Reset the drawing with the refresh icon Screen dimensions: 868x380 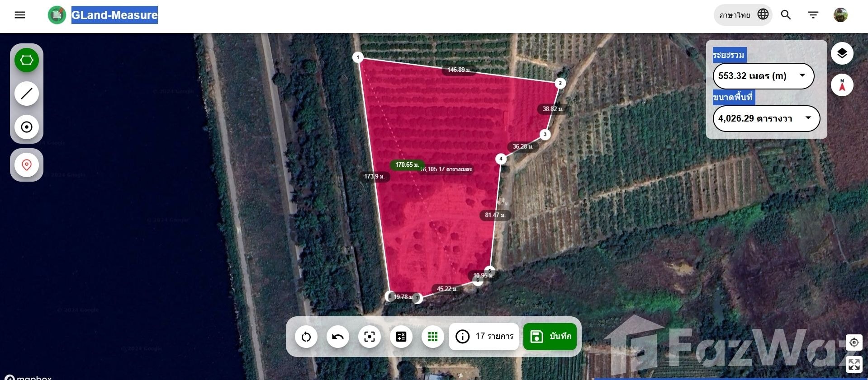coord(306,337)
